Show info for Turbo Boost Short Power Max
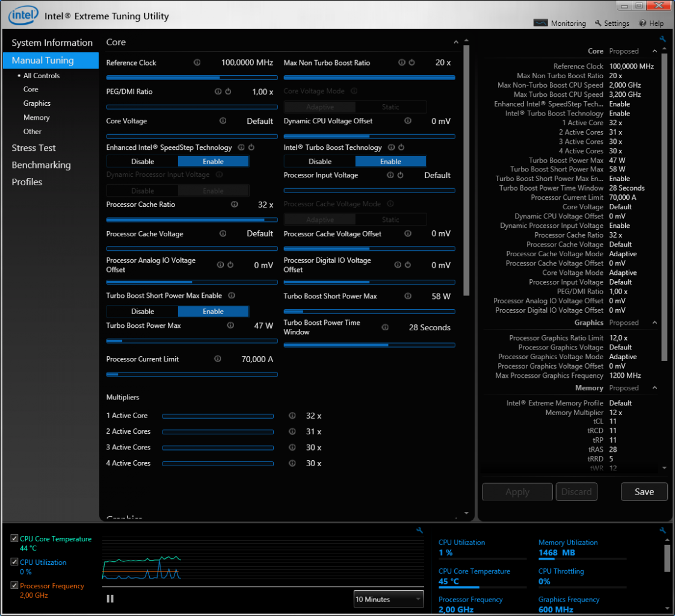Viewport: 675px width, 616px height. coord(408,296)
